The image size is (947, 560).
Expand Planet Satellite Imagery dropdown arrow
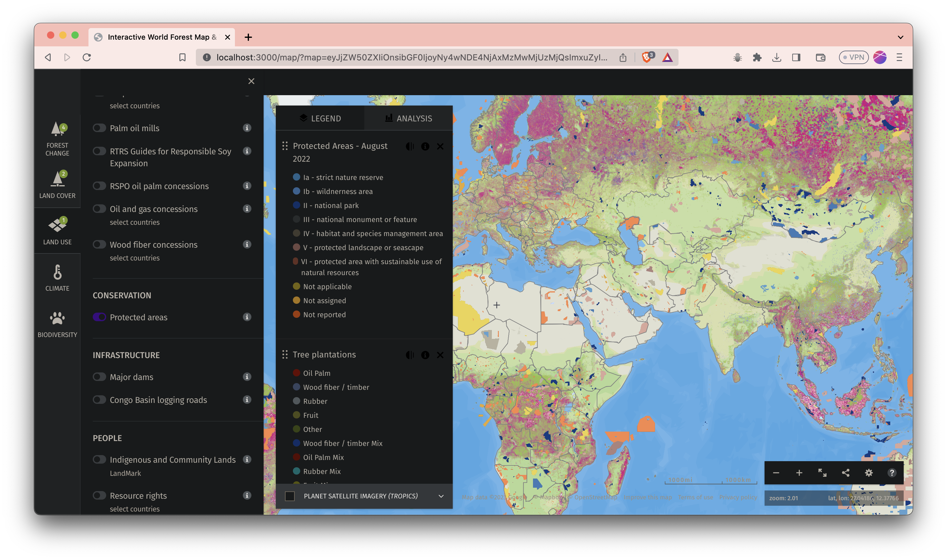[x=441, y=496]
